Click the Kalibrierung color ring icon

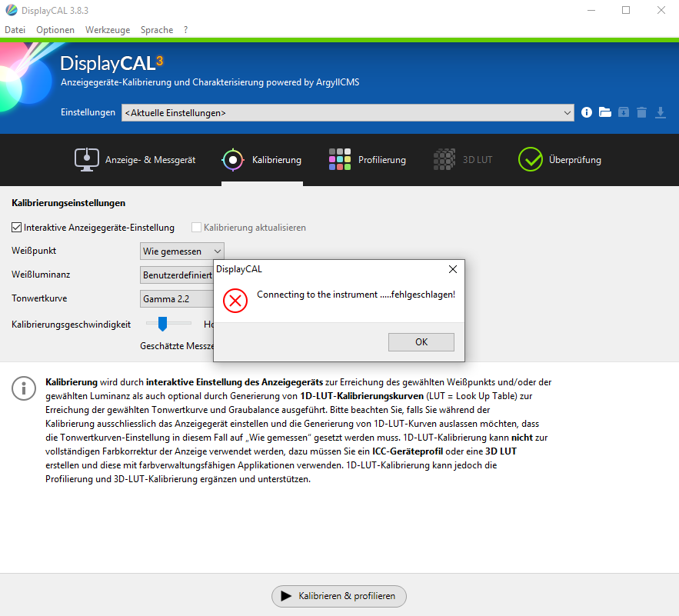(x=233, y=160)
